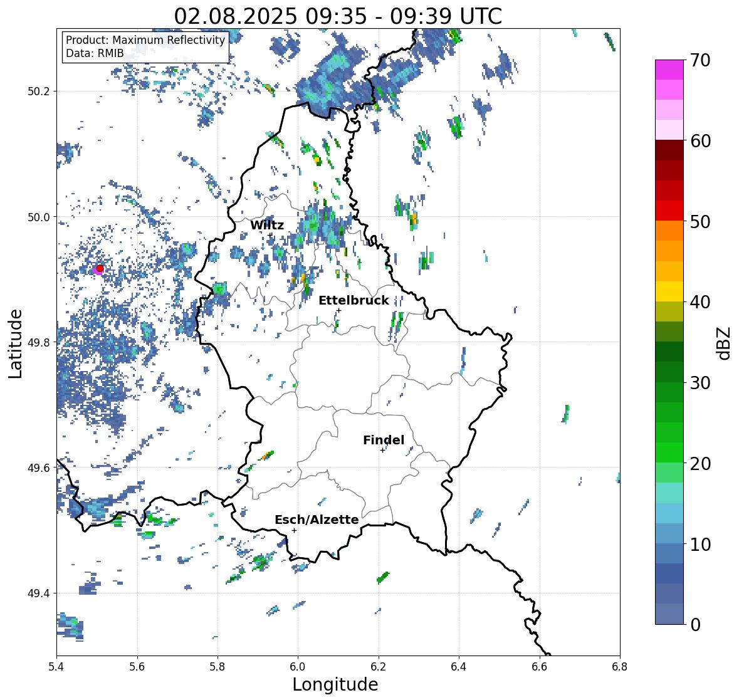Click the 20 tick on colorbar
This screenshot has width=739, height=700.
(700, 464)
